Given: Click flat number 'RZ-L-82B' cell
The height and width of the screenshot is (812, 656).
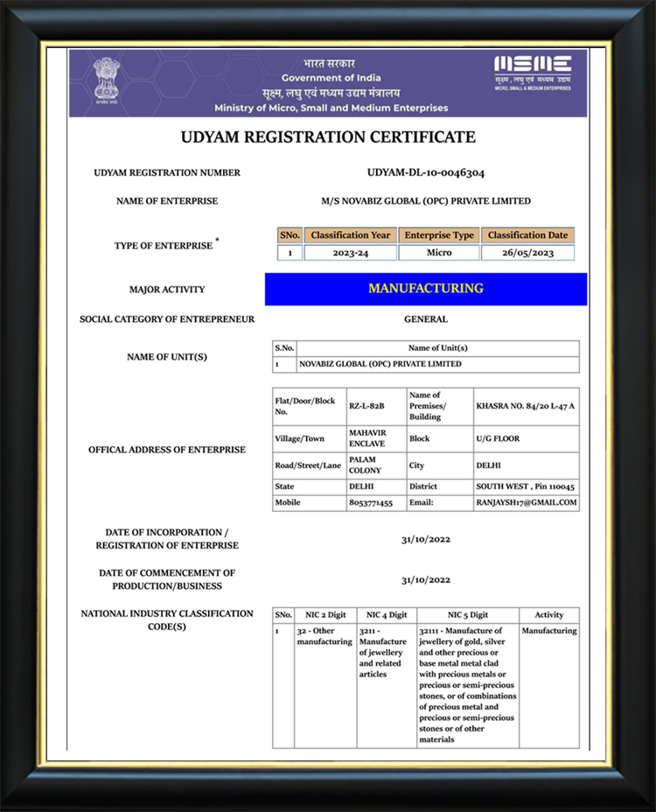Looking at the screenshot, I should (376, 406).
